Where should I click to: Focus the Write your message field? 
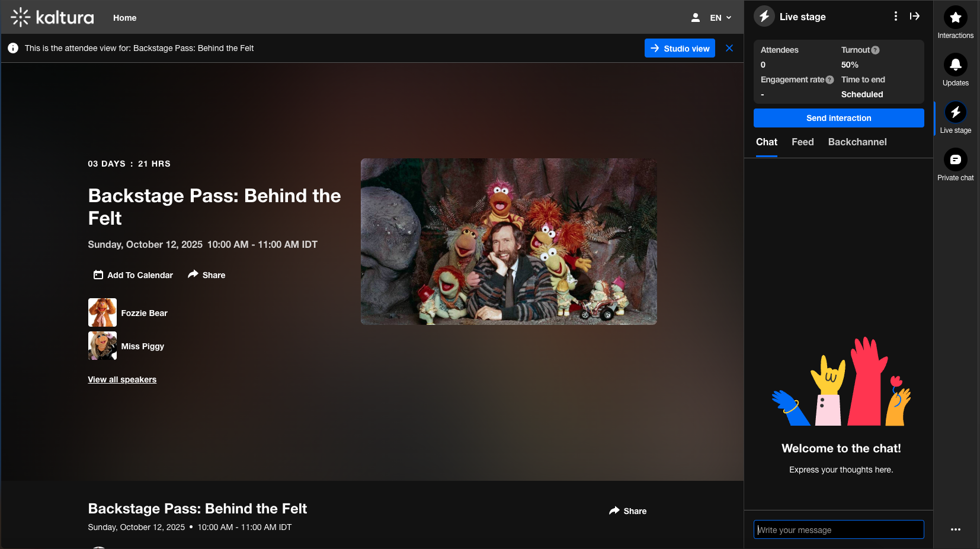(839, 529)
